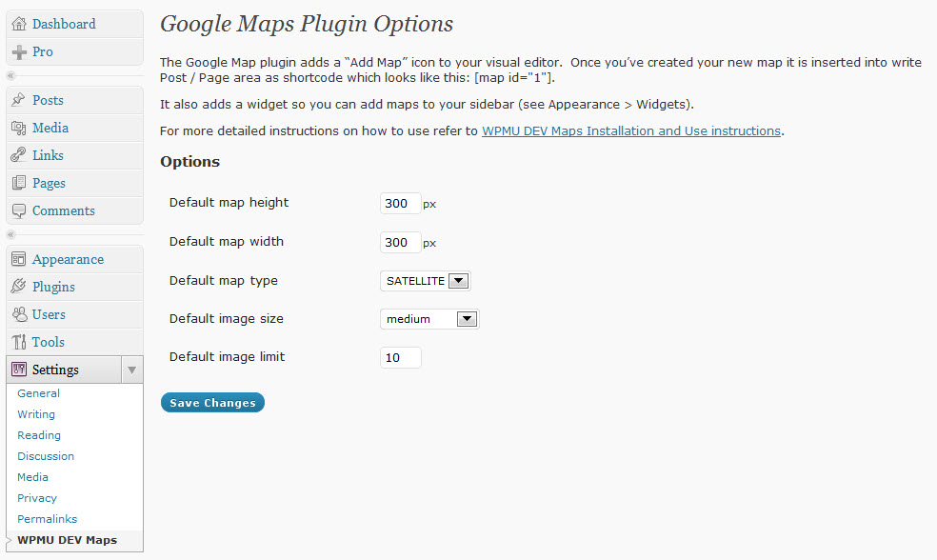This screenshot has width=937, height=560.
Task: Go to Discussion settings page
Action: (x=46, y=456)
